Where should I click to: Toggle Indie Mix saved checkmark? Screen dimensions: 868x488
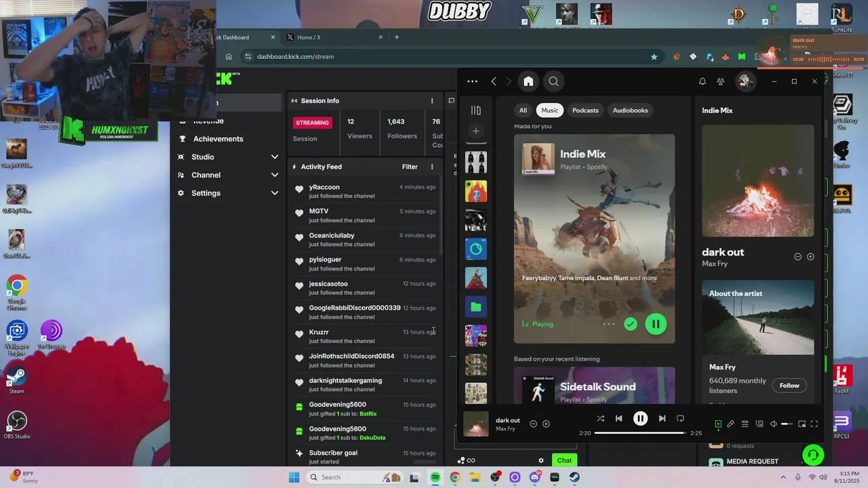tap(631, 324)
